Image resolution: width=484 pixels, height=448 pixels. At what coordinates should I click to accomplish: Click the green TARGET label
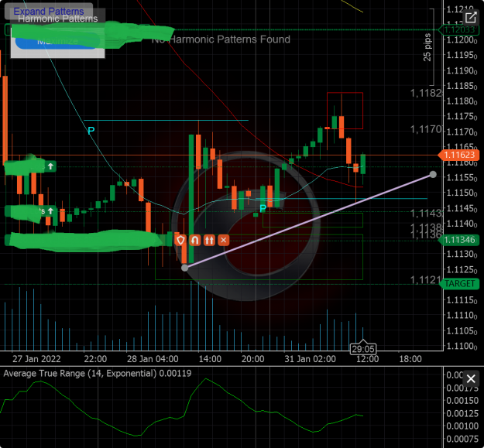459,284
